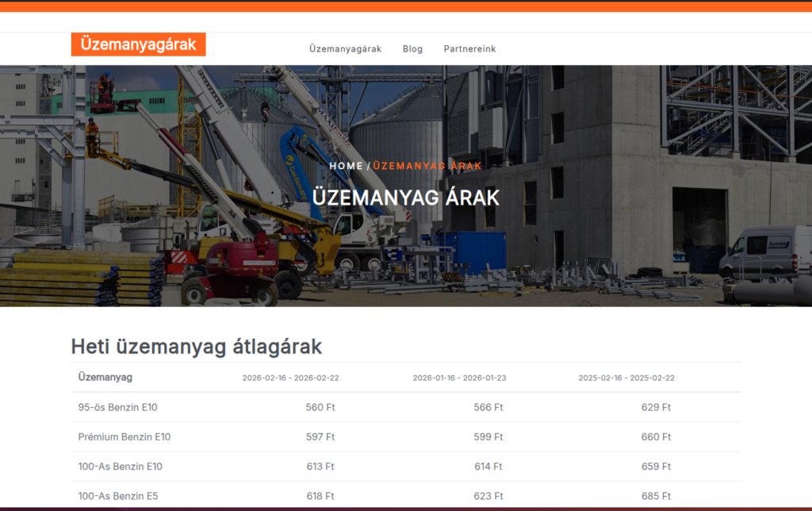Click the 560 Ft price cell

pyautogui.click(x=320, y=408)
